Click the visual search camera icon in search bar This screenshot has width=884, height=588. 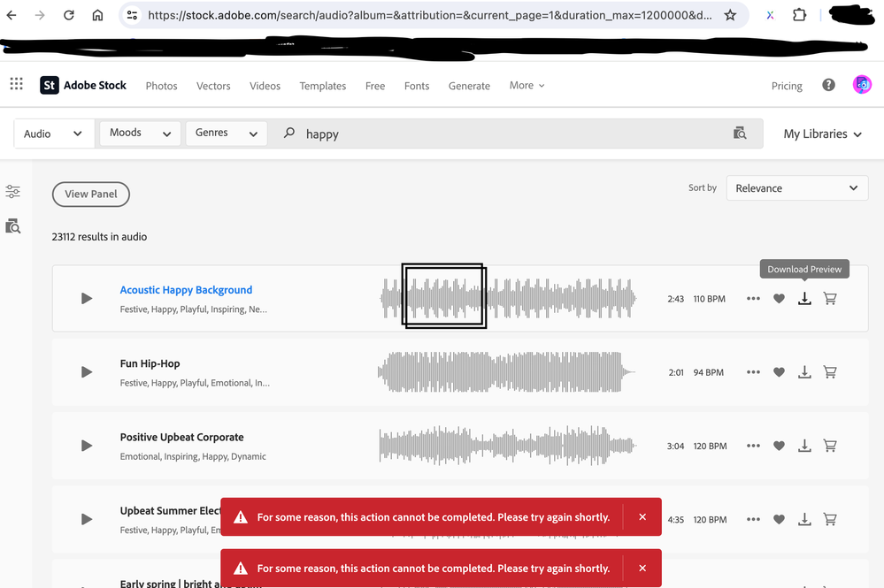point(740,134)
